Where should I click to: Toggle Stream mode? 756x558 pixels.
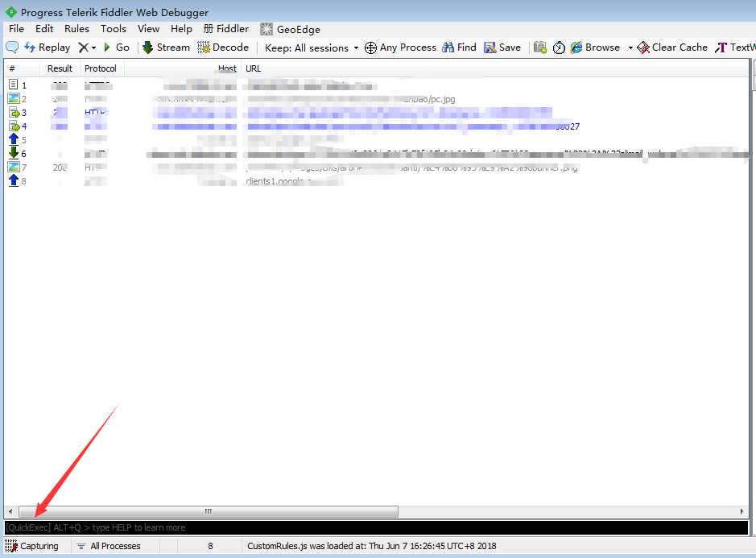click(166, 48)
